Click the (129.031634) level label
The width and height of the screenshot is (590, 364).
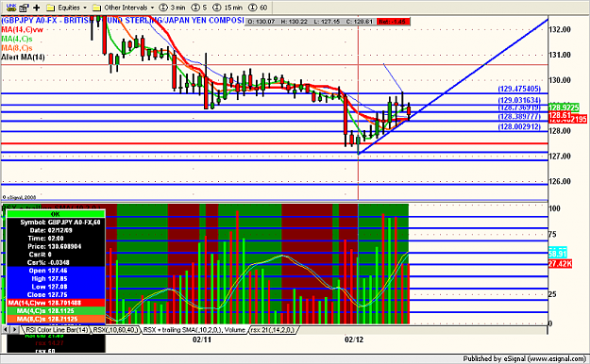(x=519, y=100)
